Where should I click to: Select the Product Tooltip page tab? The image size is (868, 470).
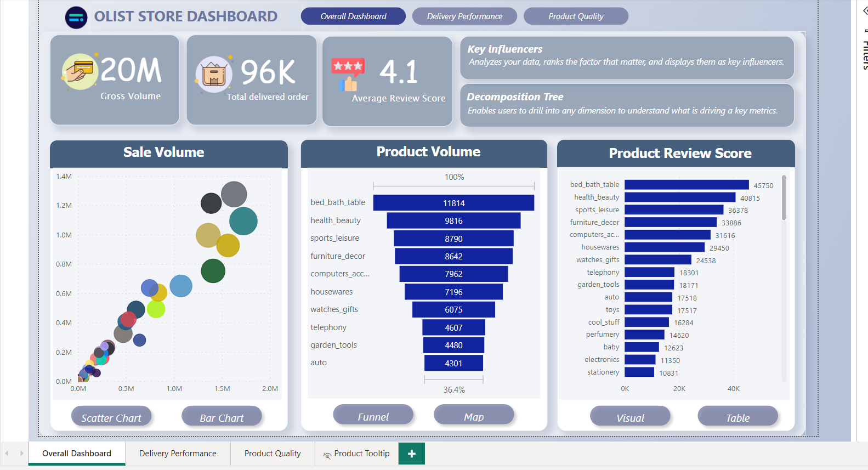tap(356, 454)
